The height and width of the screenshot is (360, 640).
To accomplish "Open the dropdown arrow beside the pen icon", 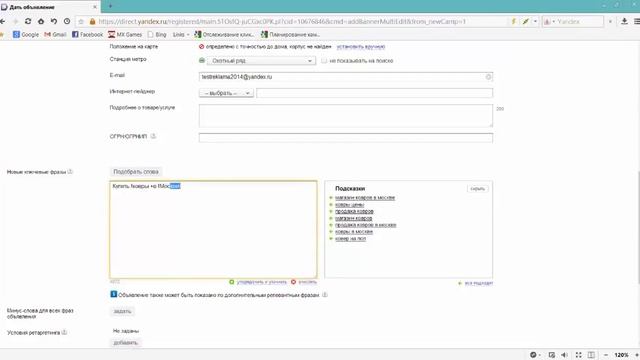I will coord(536,21).
